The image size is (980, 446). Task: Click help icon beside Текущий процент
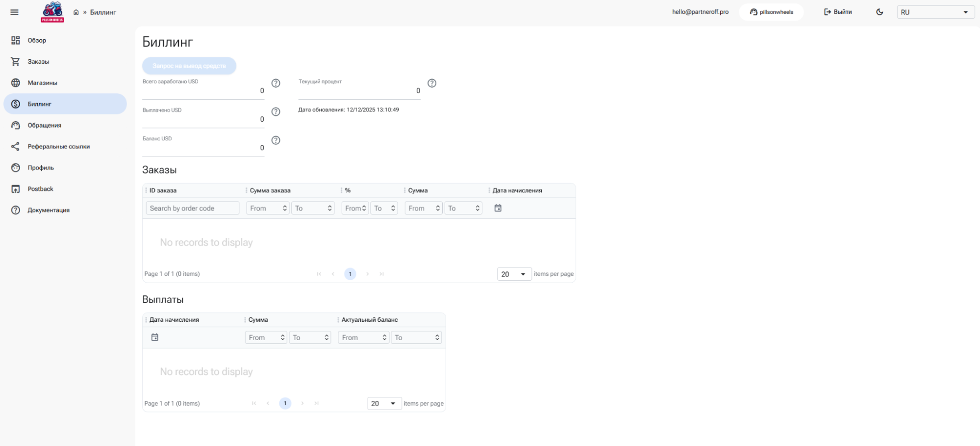coord(432,83)
